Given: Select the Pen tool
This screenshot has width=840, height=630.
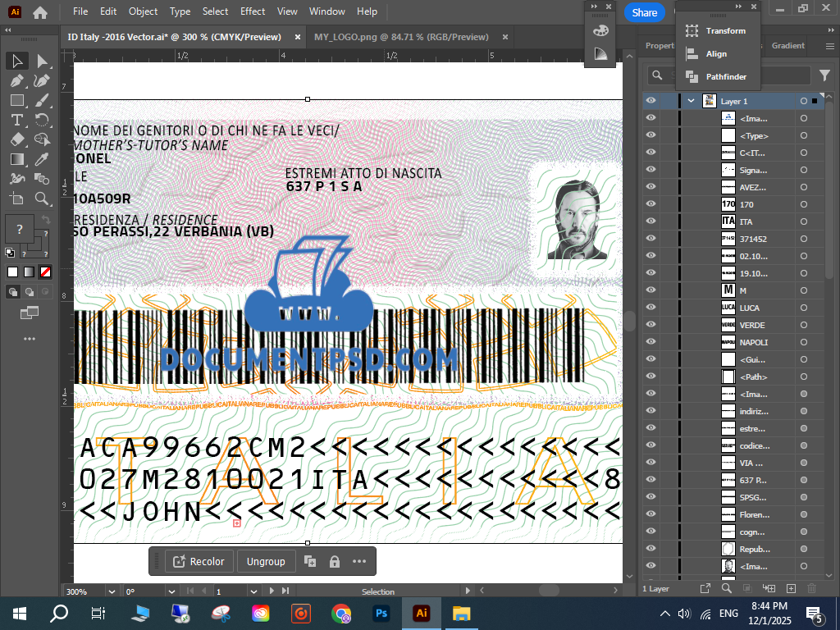Looking at the screenshot, I should pos(16,81).
